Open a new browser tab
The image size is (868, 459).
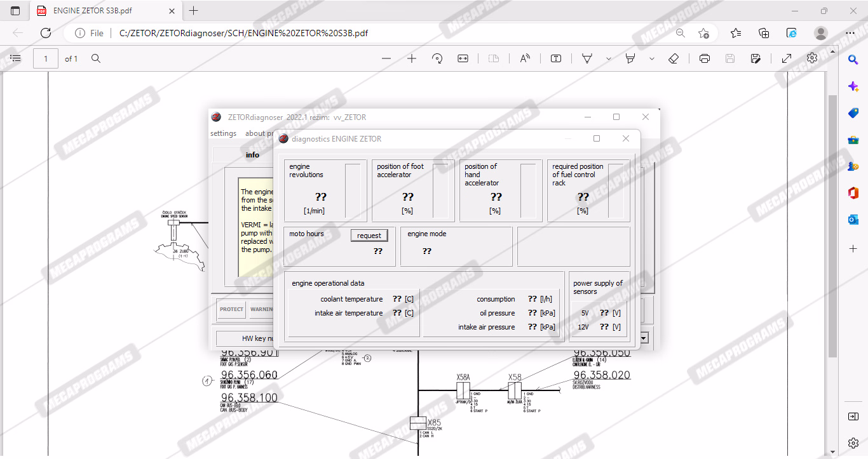[194, 11]
